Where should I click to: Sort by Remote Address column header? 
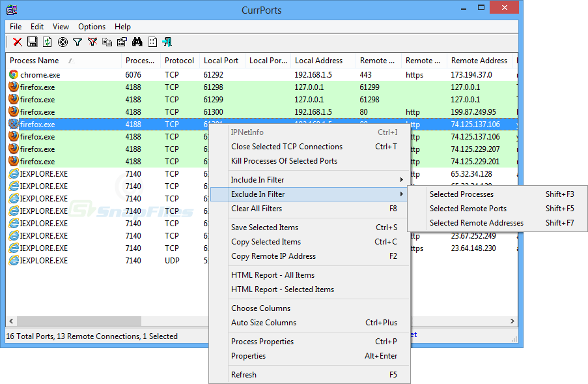[x=480, y=61]
